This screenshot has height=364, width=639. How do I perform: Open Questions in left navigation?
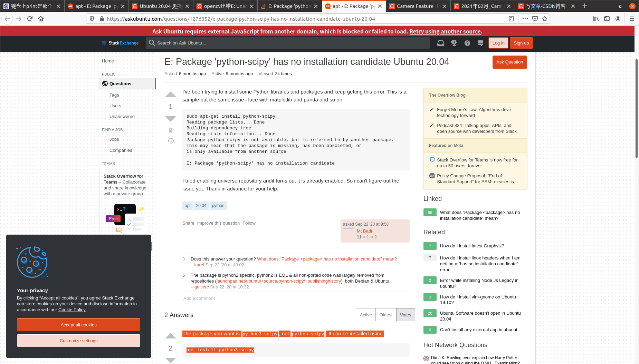pos(127,84)
